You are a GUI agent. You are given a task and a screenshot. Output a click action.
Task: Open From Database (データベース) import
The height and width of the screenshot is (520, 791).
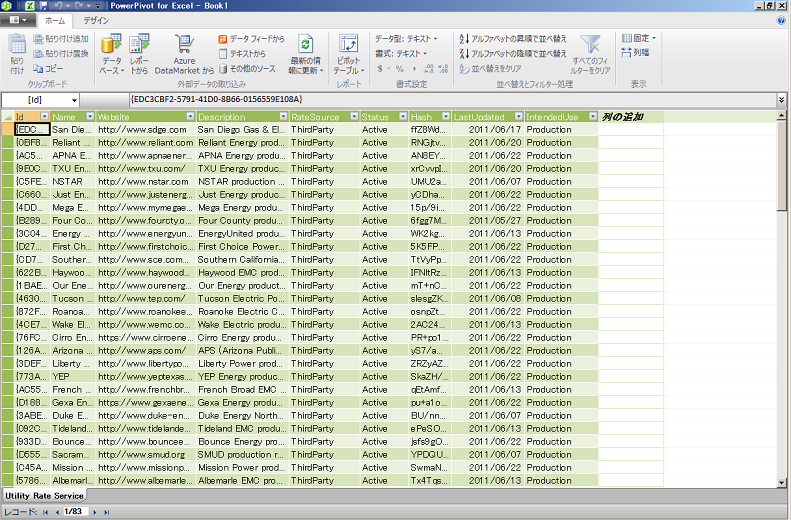[111, 54]
